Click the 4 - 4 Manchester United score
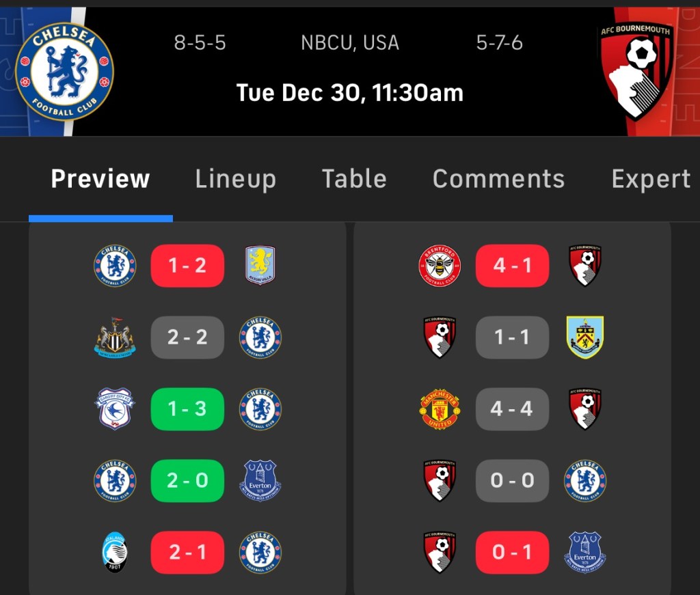Image resolution: width=700 pixels, height=595 pixels. click(x=512, y=409)
